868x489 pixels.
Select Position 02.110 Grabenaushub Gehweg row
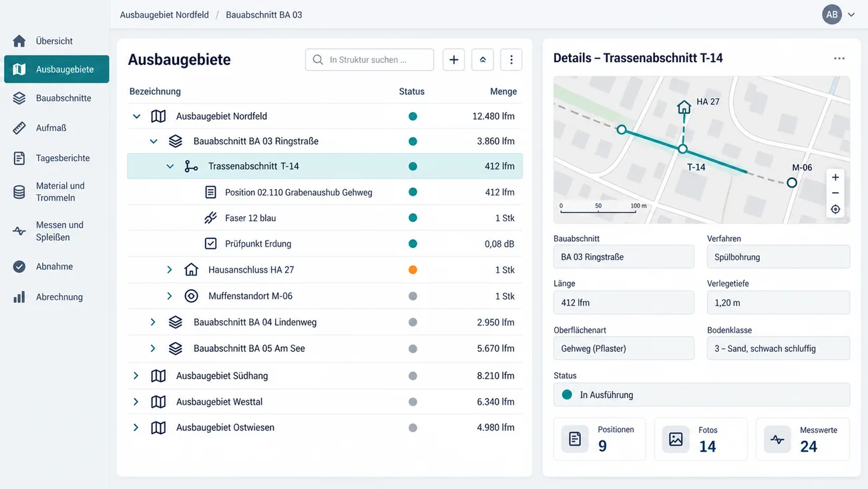324,192
